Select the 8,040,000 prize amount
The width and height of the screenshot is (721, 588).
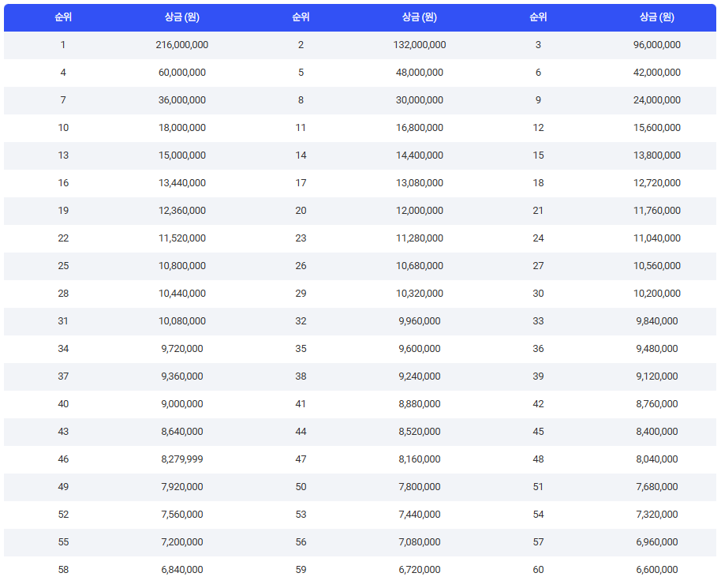[656, 459]
